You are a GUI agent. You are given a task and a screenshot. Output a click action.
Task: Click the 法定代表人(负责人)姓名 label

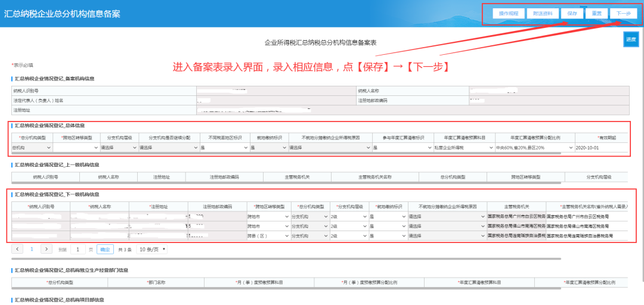[x=39, y=101]
